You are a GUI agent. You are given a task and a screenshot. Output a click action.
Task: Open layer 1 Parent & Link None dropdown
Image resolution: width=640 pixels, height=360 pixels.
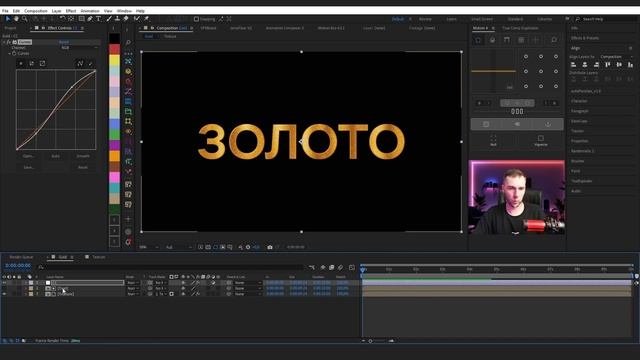[247, 282]
